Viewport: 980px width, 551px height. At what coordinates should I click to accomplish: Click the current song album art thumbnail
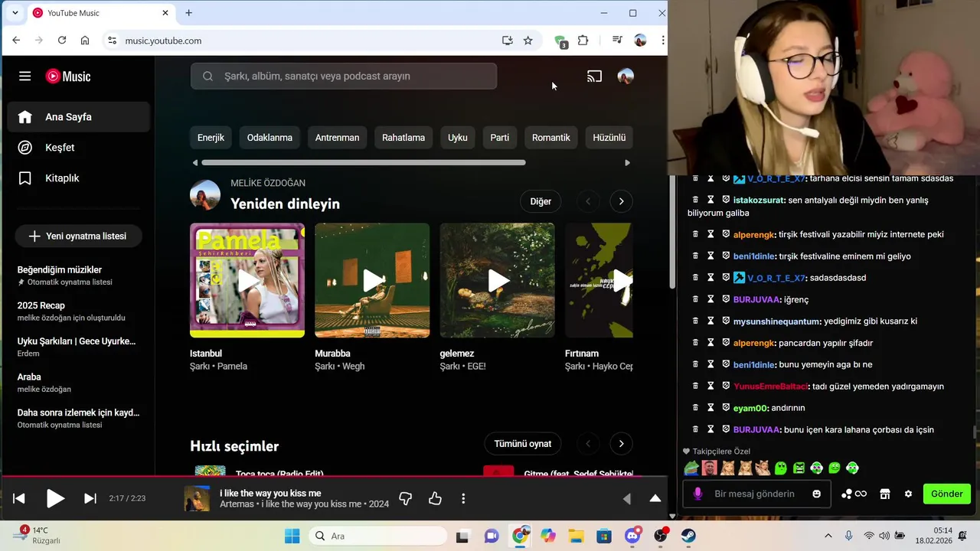click(197, 498)
